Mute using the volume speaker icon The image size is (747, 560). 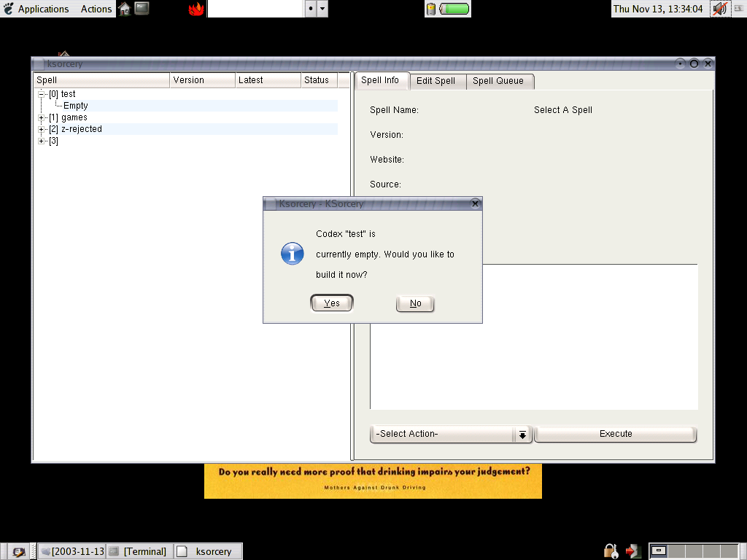(x=719, y=9)
